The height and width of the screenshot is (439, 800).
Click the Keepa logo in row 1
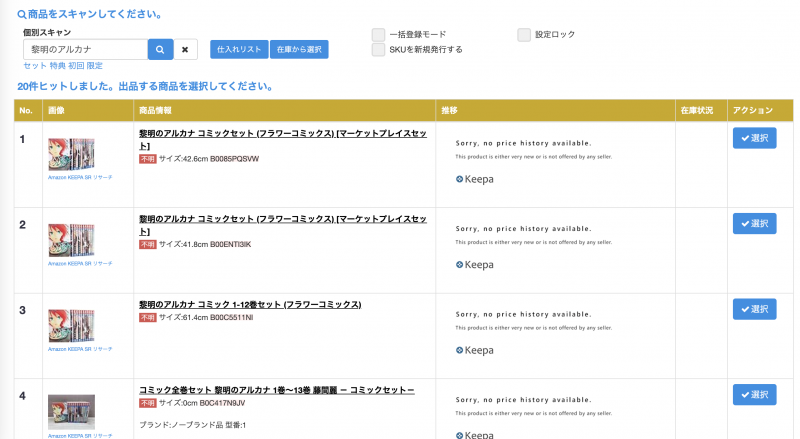coord(474,179)
